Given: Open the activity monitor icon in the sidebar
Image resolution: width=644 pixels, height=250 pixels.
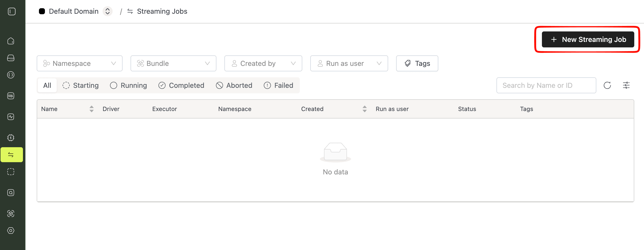Looking at the screenshot, I should tap(11, 117).
